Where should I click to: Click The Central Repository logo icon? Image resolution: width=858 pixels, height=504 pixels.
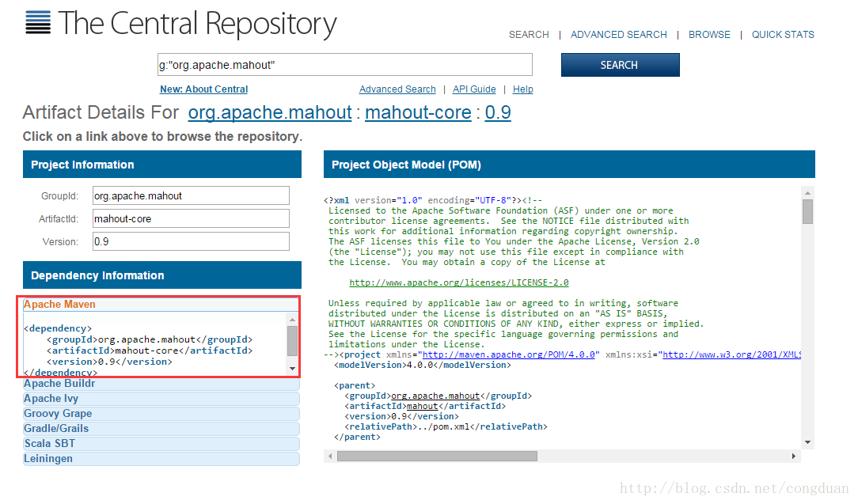[x=38, y=22]
